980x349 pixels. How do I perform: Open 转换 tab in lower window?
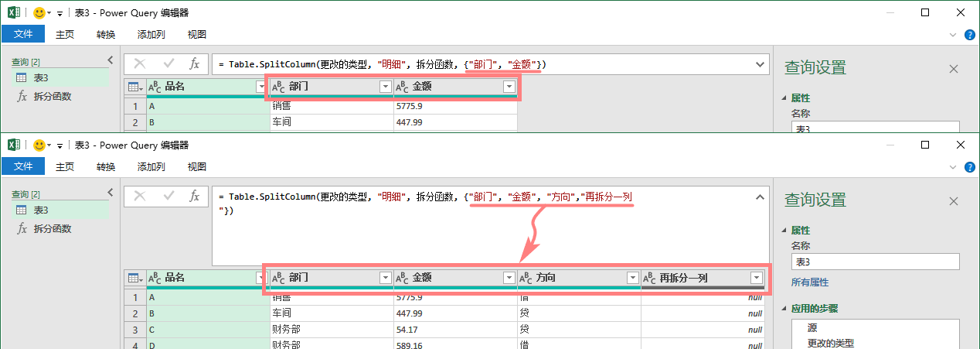click(106, 166)
